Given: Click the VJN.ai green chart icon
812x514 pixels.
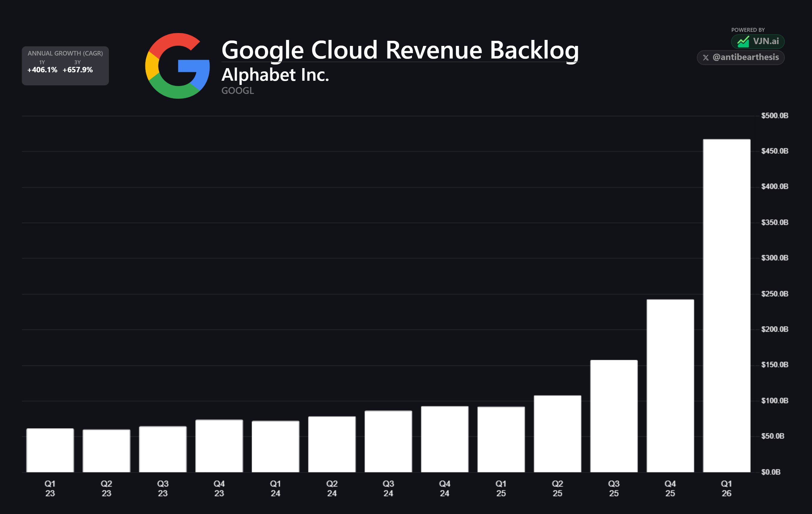Looking at the screenshot, I should click(743, 42).
